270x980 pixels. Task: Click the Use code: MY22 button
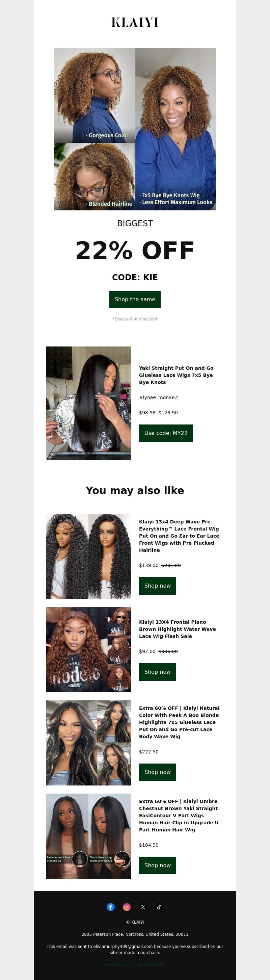166,433
